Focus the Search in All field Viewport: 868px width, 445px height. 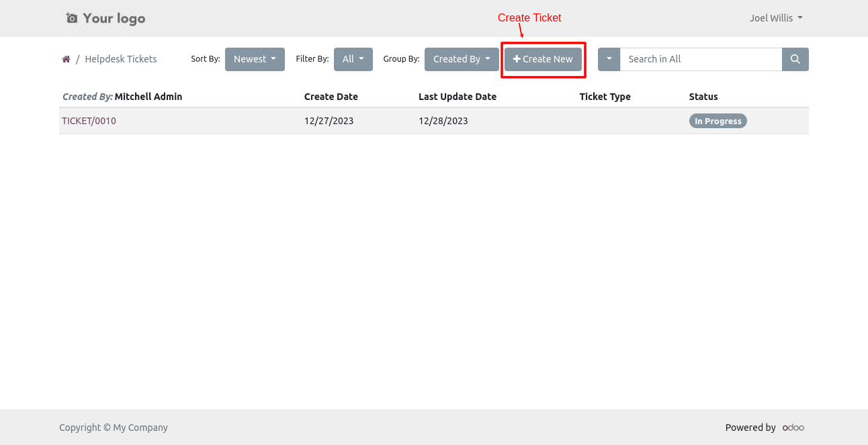click(x=701, y=59)
